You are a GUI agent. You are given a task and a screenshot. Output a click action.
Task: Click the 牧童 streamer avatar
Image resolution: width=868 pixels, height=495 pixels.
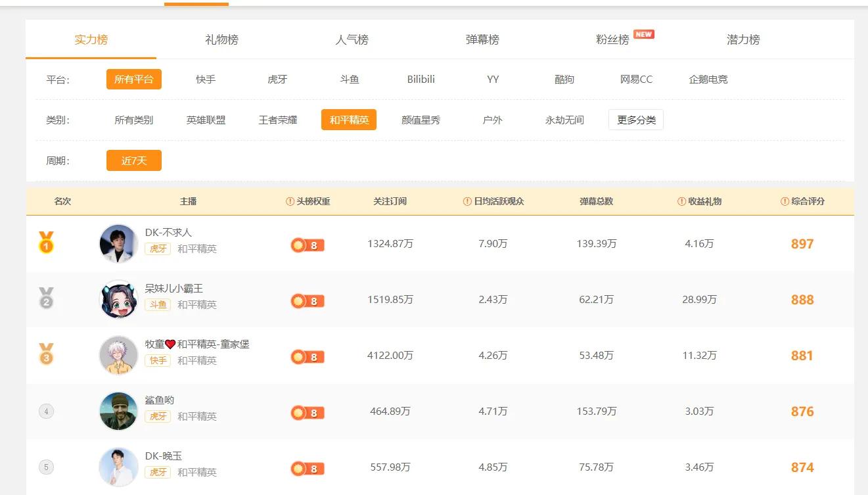click(118, 356)
